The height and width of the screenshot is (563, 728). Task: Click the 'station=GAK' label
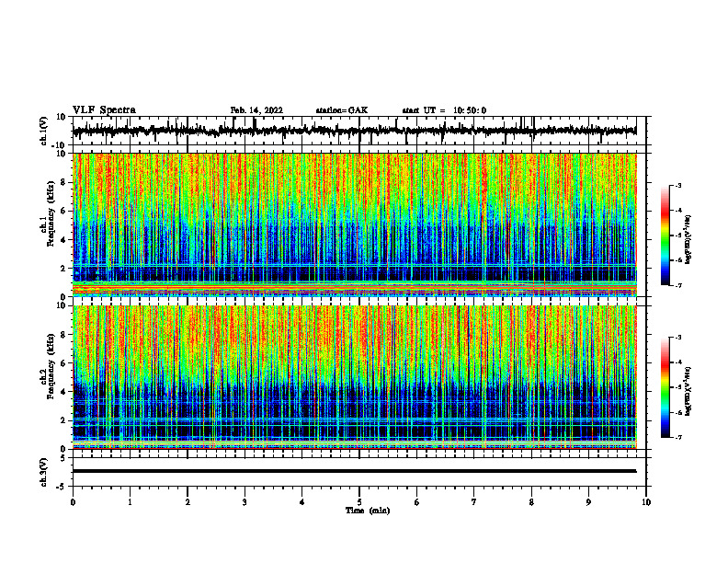(x=342, y=110)
